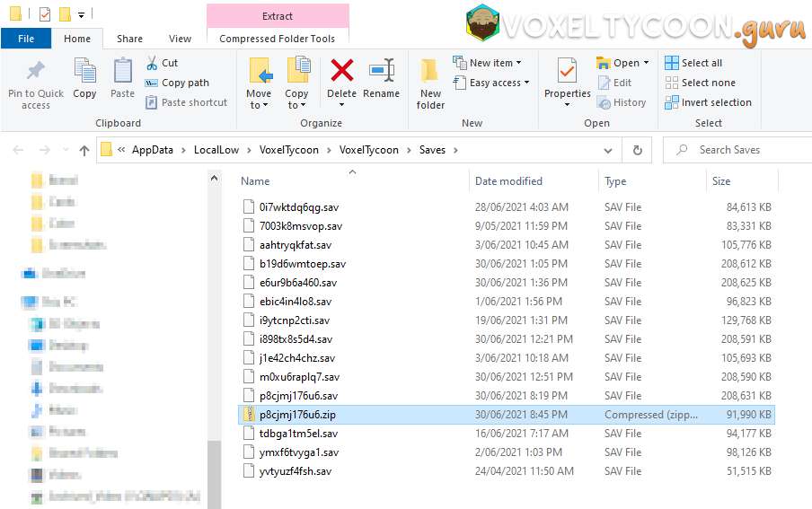The image size is (812, 509).
Task: Open the File menu tab
Action: pos(26,39)
